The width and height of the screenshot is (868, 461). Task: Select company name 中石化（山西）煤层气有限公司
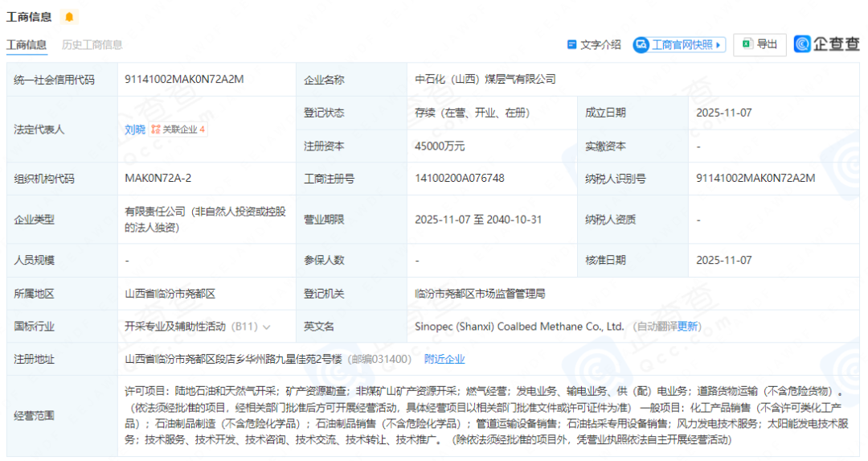point(485,79)
